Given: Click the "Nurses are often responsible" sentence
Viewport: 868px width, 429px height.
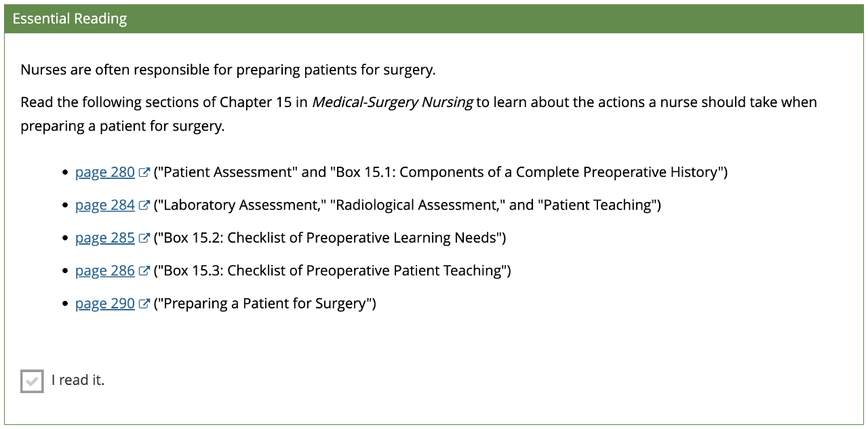Looking at the screenshot, I should point(228,70).
